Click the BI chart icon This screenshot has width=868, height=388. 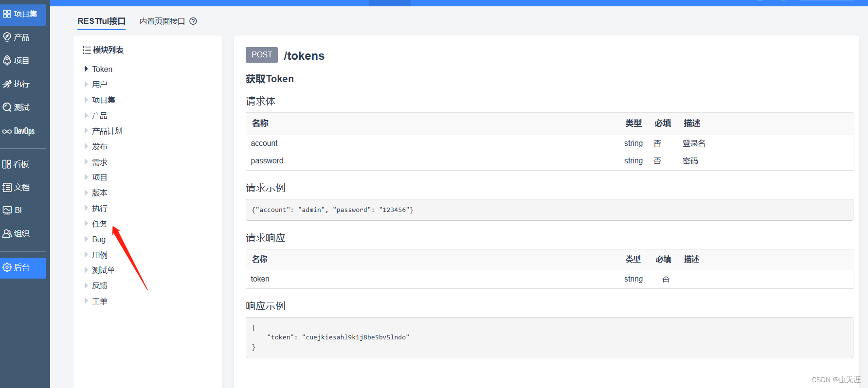pyautogui.click(x=7, y=210)
